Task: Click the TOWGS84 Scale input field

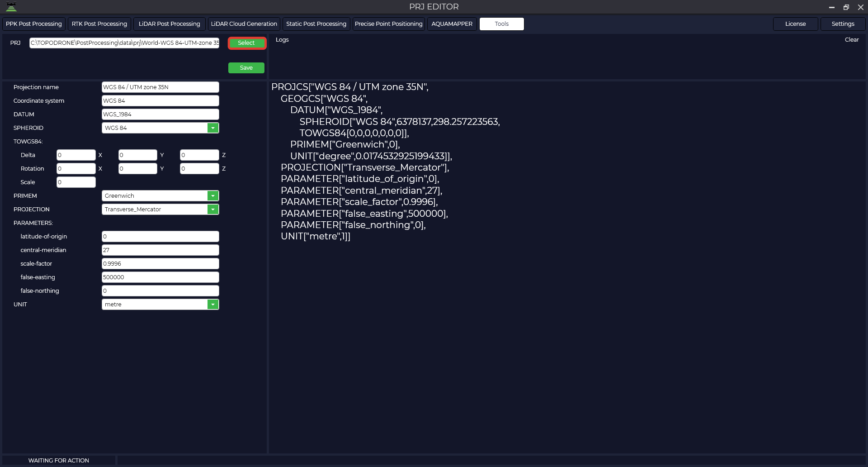Action: (76, 182)
